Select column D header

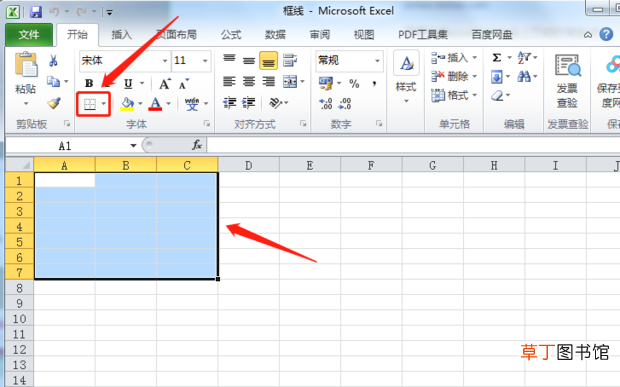[x=249, y=165]
